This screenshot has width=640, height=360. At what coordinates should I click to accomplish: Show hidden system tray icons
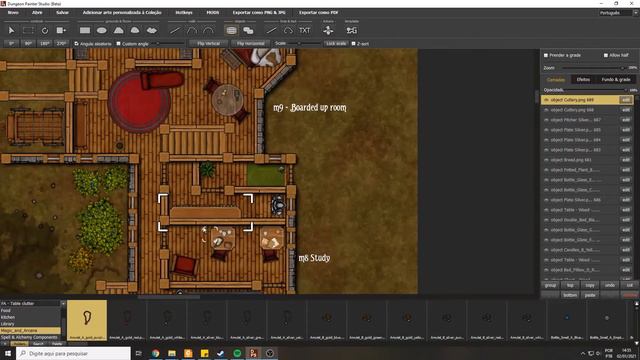[583, 353]
